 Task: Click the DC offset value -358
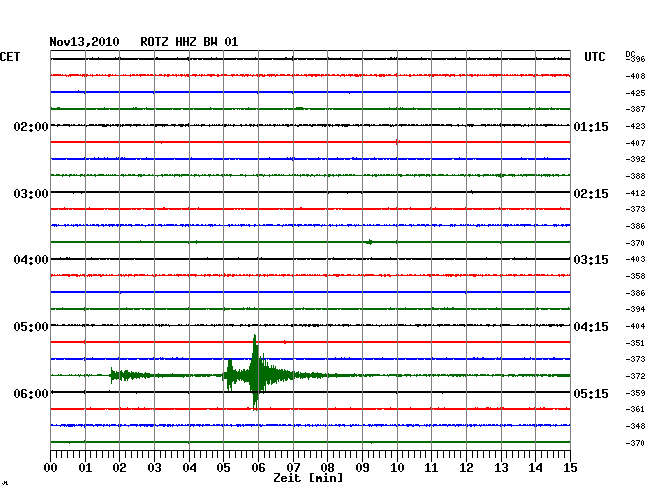(635, 276)
